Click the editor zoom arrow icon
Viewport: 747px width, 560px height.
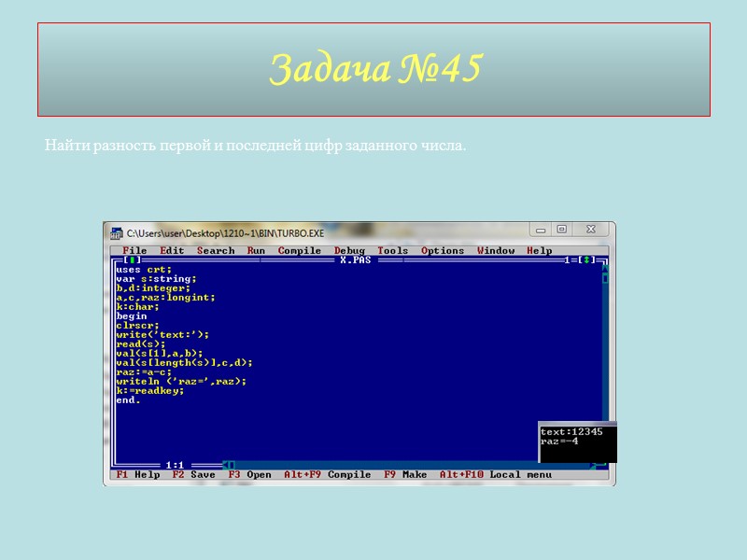[586, 260]
